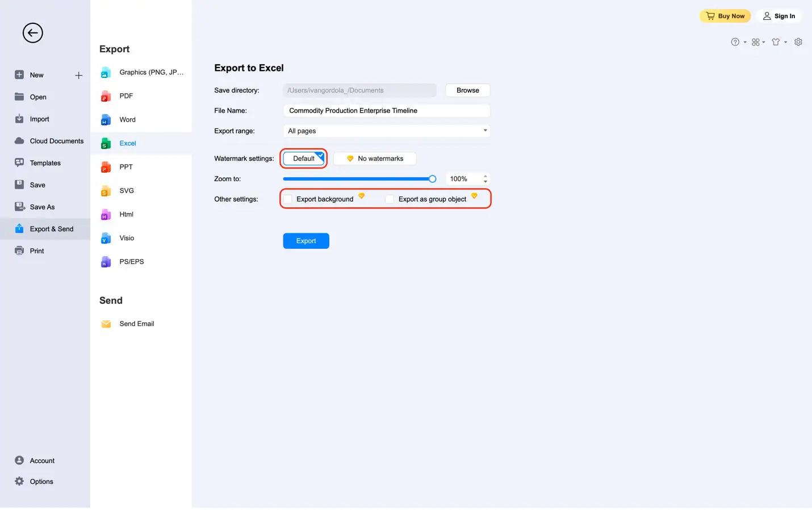812x510 pixels.
Task: Click the blue Export button
Action: point(306,241)
